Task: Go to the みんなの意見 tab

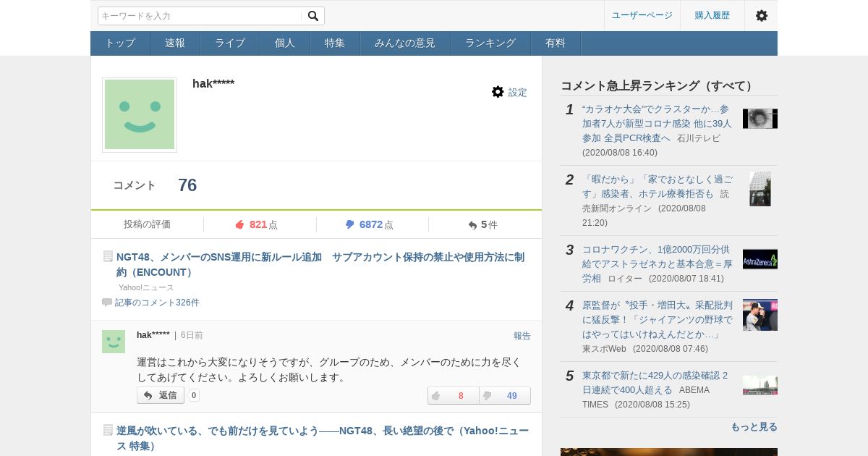Action: point(405,43)
